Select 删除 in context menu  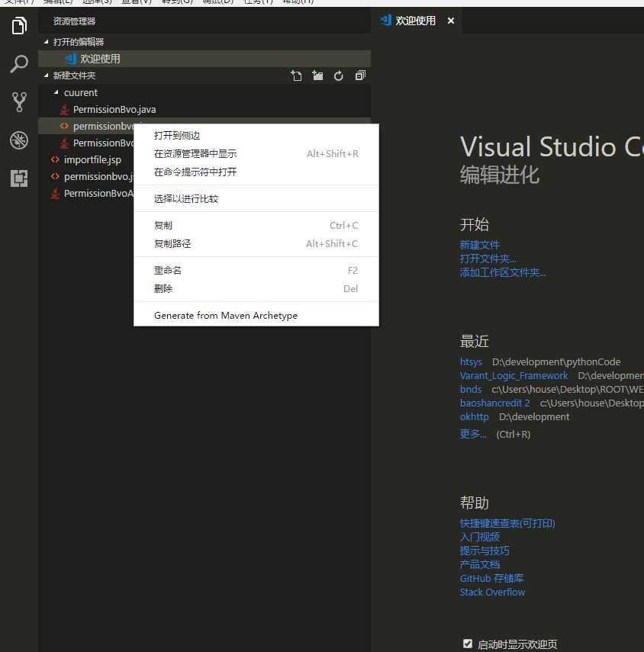click(x=256, y=288)
